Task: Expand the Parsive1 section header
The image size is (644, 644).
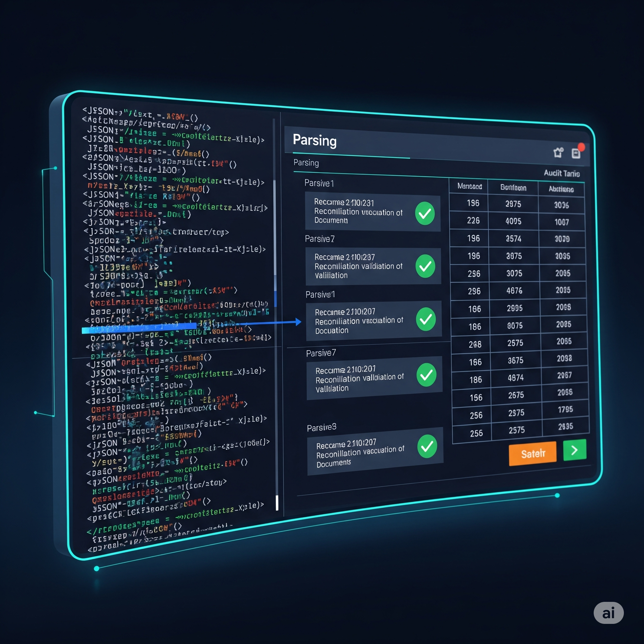Action: [x=319, y=183]
